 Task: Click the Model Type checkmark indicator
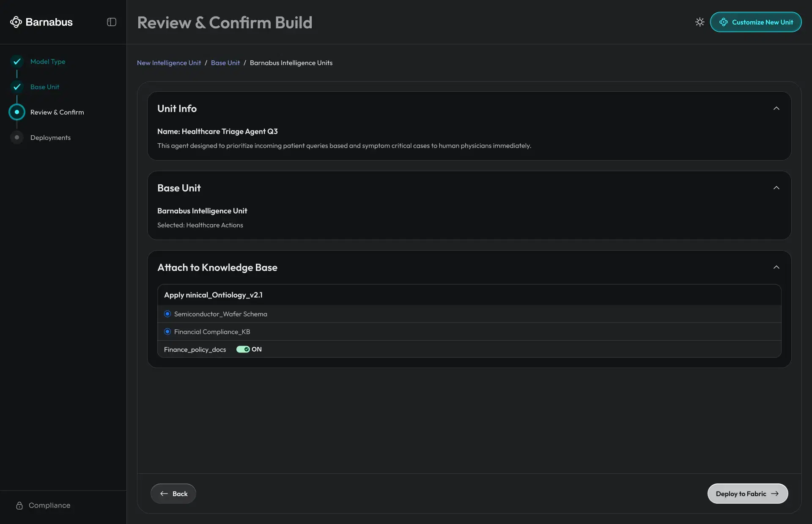16,61
